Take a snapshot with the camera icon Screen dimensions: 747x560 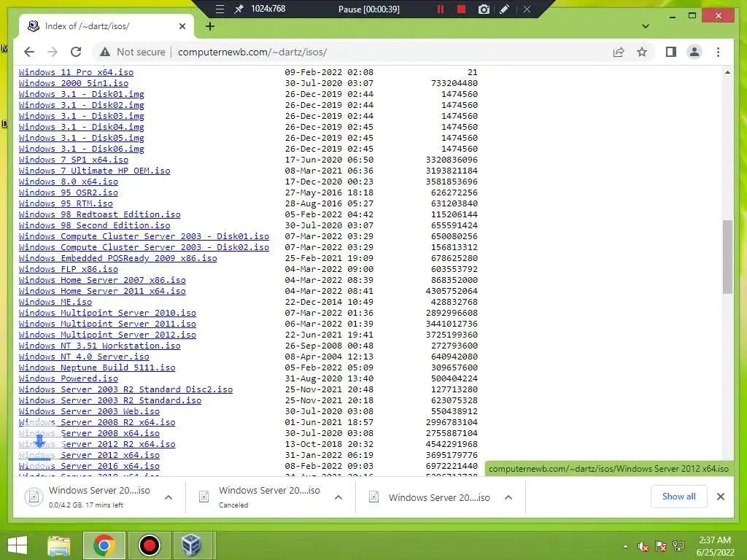pyautogui.click(x=484, y=9)
